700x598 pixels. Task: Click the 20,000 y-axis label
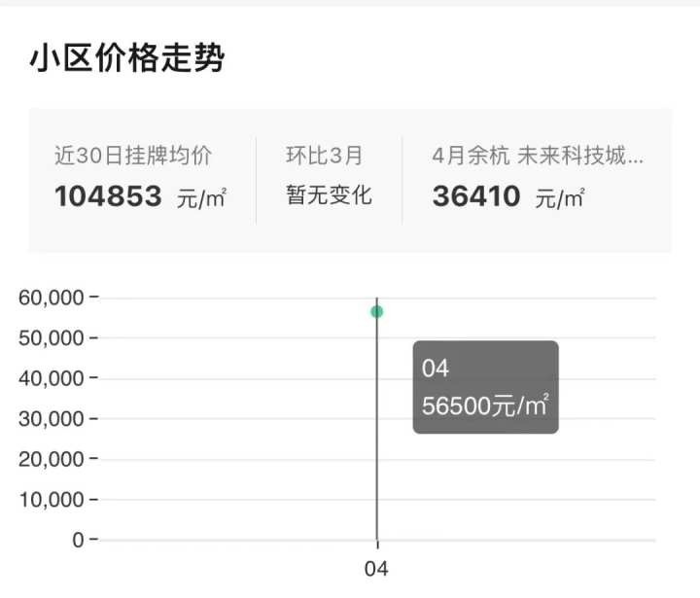coord(52,459)
